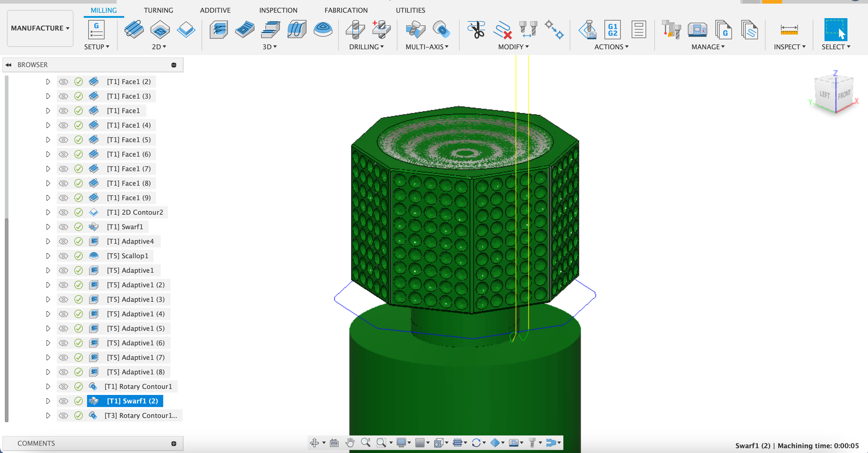This screenshot has height=453, width=868.
Task: Toggle visibility of T1 Rotary Contour1
Action: click(63, 386)
